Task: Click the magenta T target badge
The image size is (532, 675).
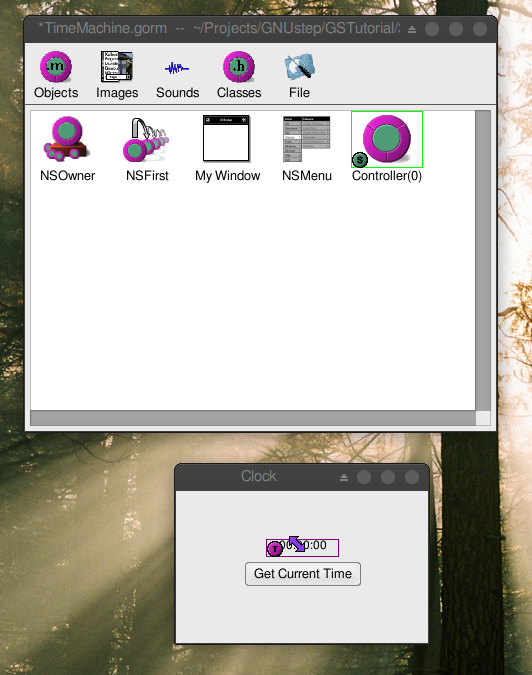Action: 275,549
